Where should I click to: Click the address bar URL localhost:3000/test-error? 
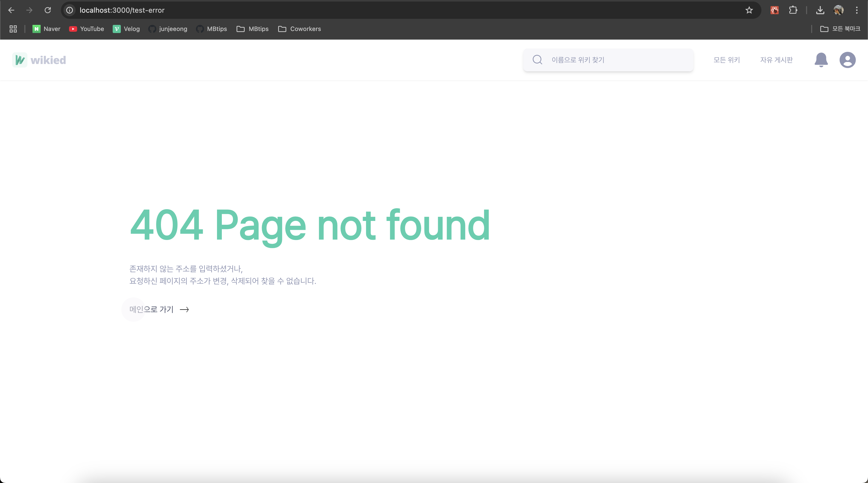pos(122,10)
